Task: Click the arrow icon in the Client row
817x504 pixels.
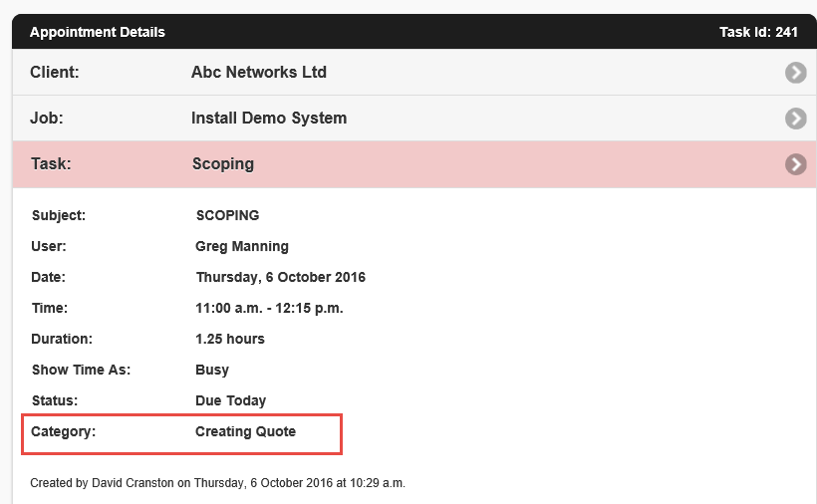Action: pyautogui.click(x=795, y=73)
